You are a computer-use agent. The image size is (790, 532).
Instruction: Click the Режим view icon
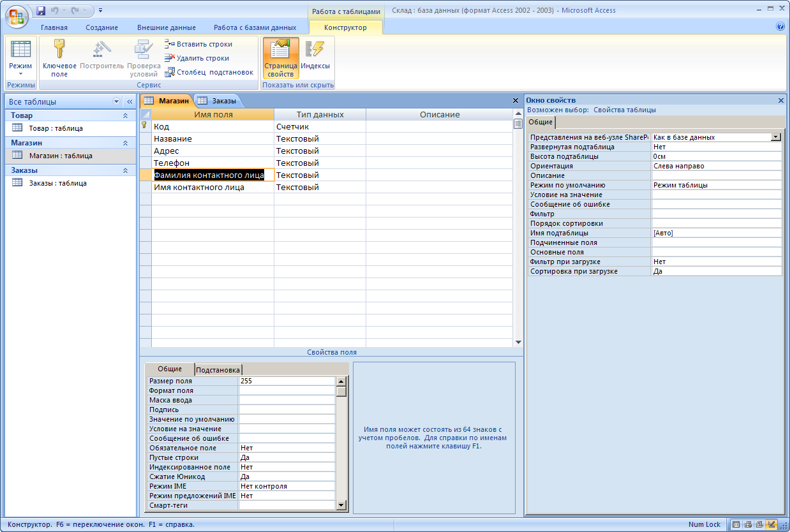click(20, 50)
